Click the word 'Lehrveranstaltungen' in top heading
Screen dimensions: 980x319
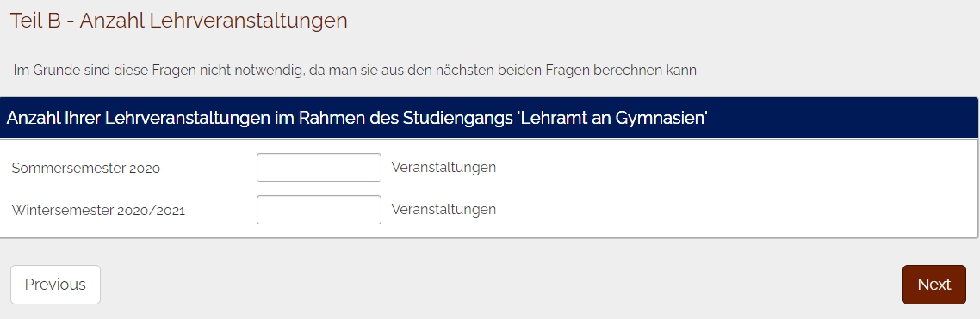coord(249,20)
